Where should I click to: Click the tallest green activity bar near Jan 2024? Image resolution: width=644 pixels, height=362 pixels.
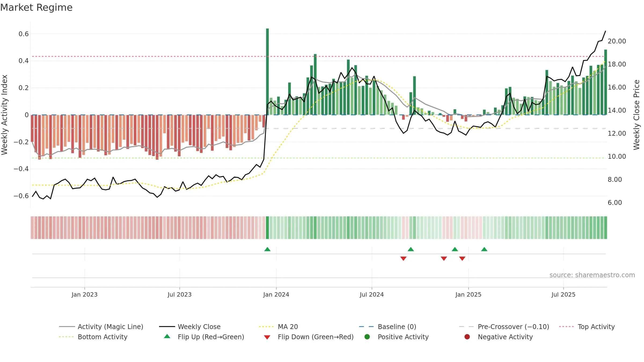tap(268, 72)
